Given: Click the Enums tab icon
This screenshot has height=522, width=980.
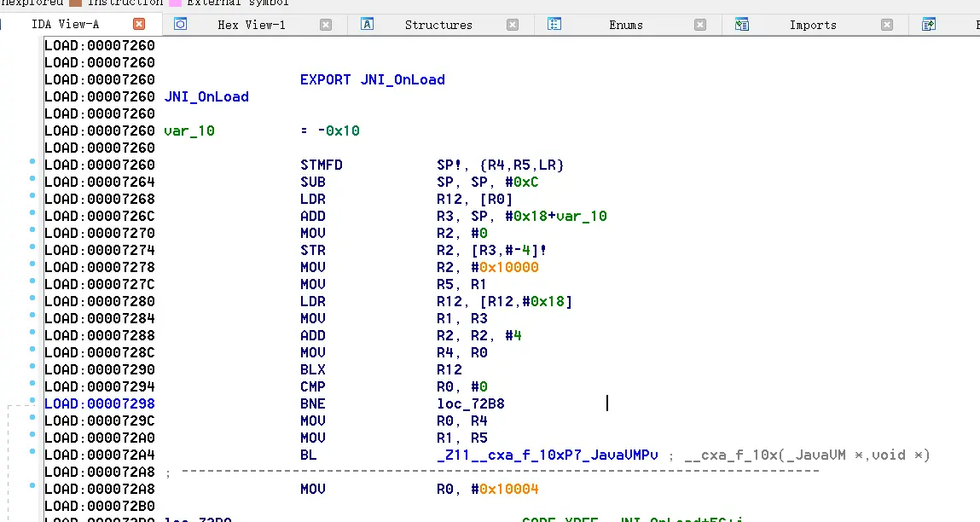Looking at the screenshot, I should click(x=554, y=24).
